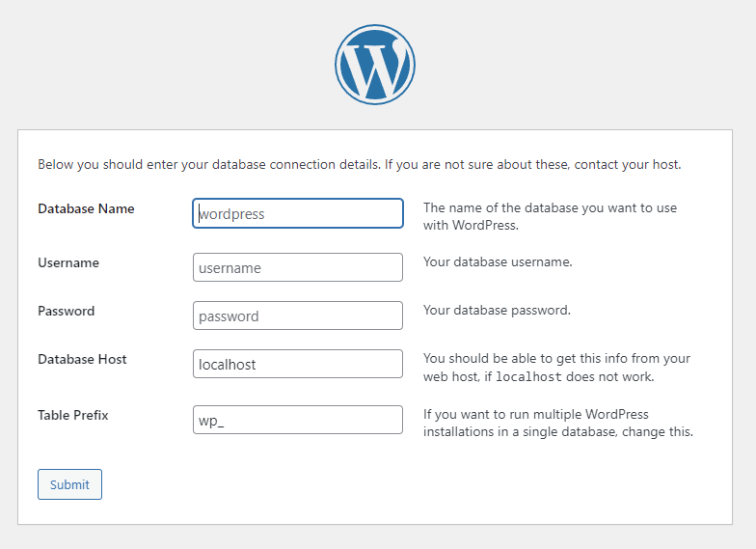
Task: Click the "Password" label
Action: pyautogui.click(x=66, y=311)
